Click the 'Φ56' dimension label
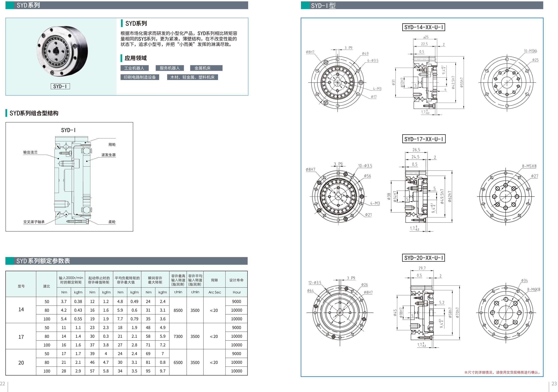The image size is (558, 392). pos(367,176)
